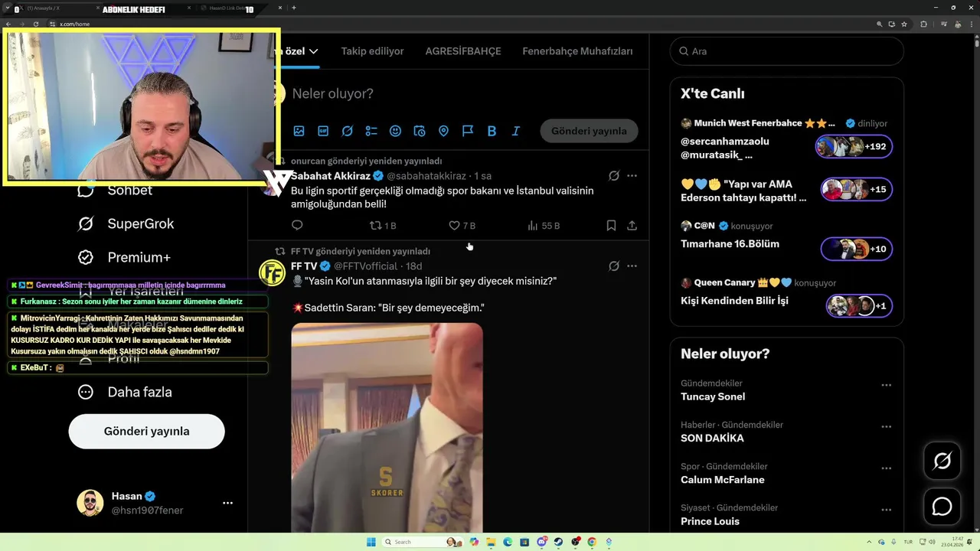Insert a GIF in the composer

point(323,131)
